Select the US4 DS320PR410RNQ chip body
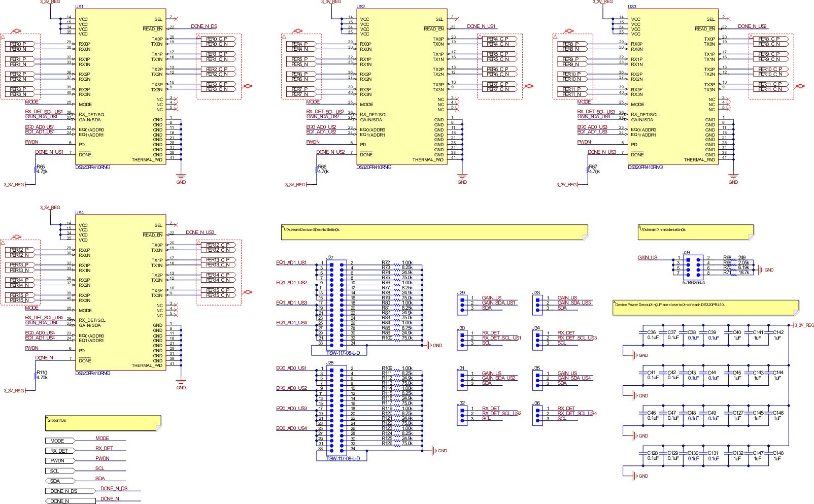This screenshot has height=504, width=814. 121,292
